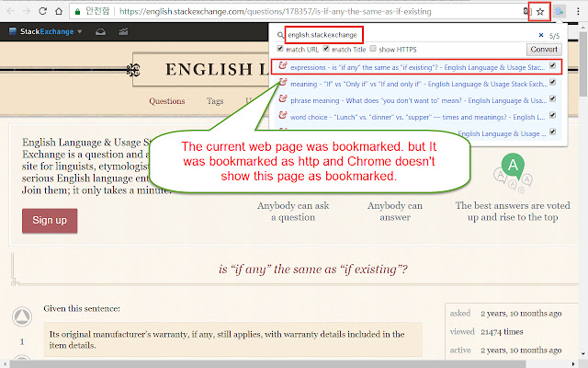Click the green 'A' answer illustration

pos(513,166)
